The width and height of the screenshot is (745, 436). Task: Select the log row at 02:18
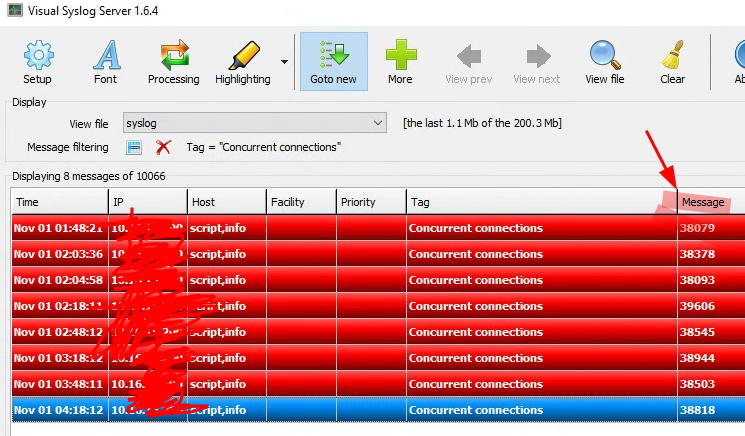pos(540,306)
